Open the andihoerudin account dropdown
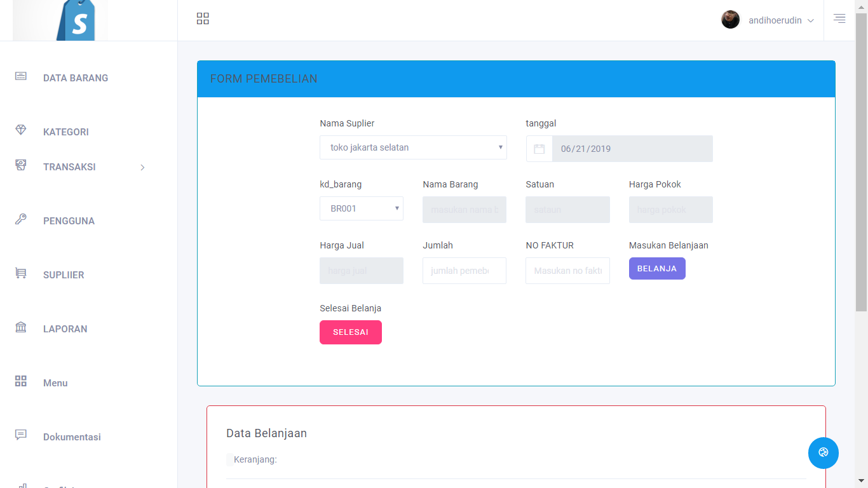Viewport: 868px width, 488px height. coord(781,20)
